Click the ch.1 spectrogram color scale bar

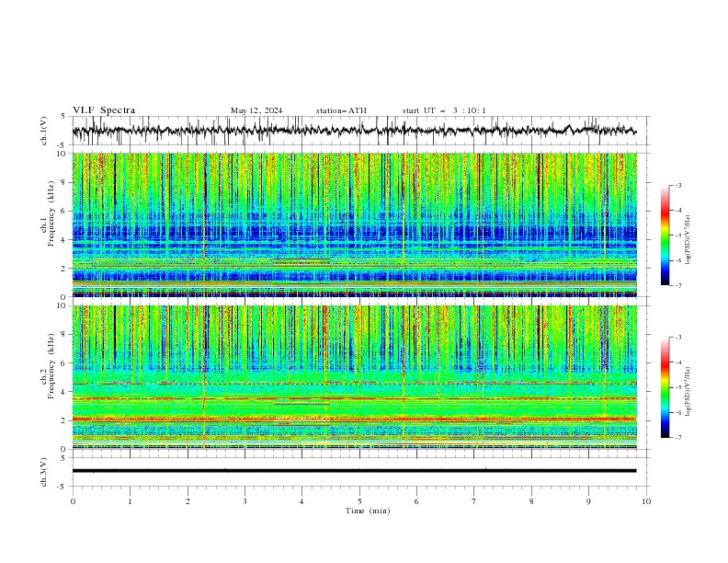(x=665, y=236)
